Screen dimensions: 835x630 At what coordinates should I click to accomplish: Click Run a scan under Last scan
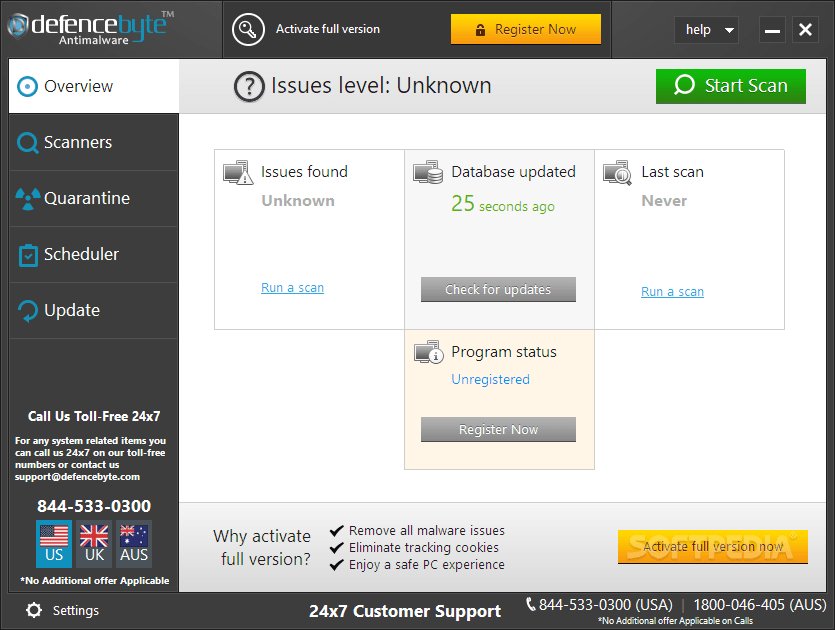672,291
